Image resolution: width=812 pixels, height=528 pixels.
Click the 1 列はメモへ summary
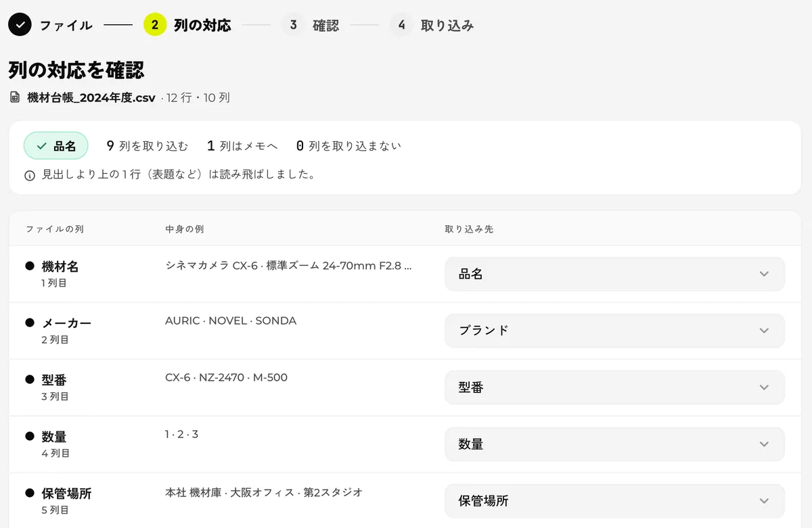point(242,145)
